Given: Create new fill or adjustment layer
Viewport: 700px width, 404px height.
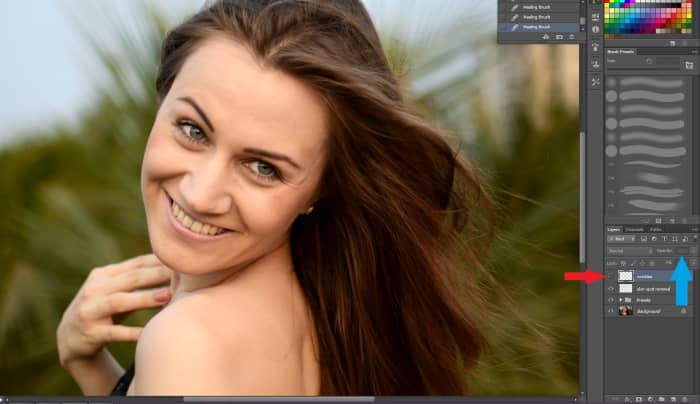Looking at the screenshot, I should point(650,399).
